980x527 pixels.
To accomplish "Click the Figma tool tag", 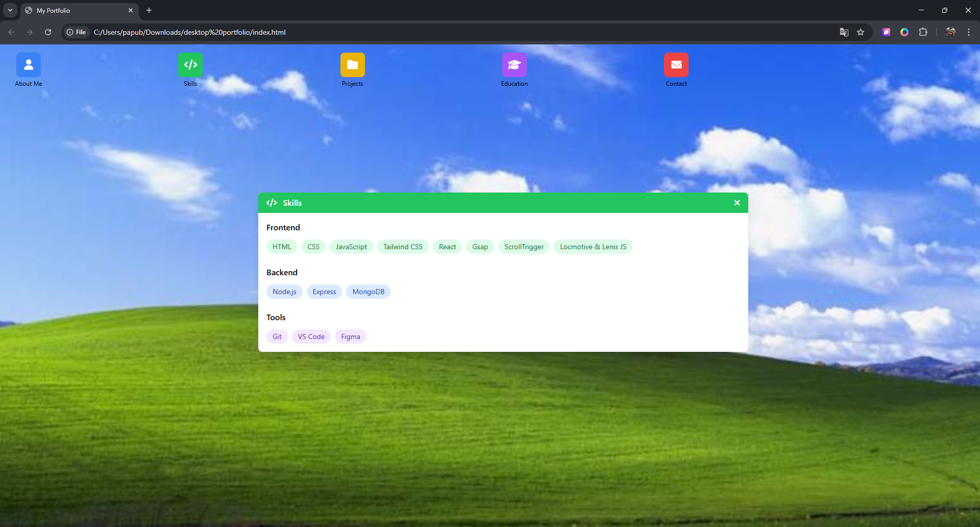I will point(351,337).
